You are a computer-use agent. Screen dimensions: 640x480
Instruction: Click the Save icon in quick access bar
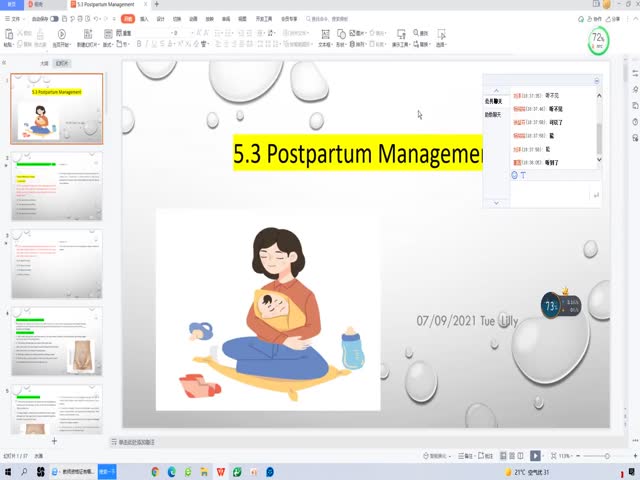pos(64,19)
